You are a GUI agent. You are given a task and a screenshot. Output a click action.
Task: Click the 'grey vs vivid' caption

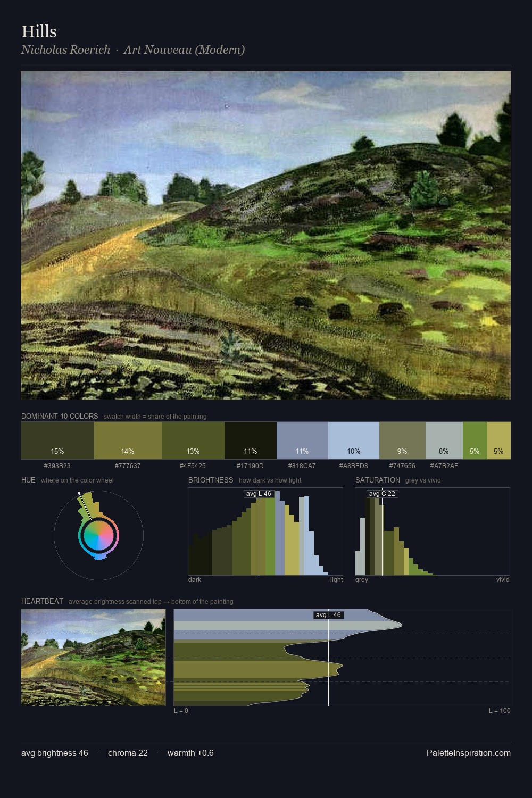tap(423, 480)
